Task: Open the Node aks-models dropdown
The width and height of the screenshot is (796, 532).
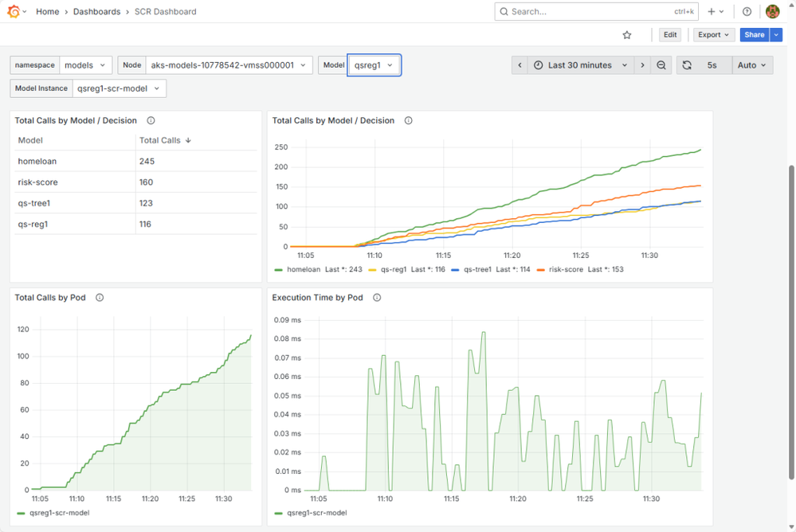Action: [229, 65]
